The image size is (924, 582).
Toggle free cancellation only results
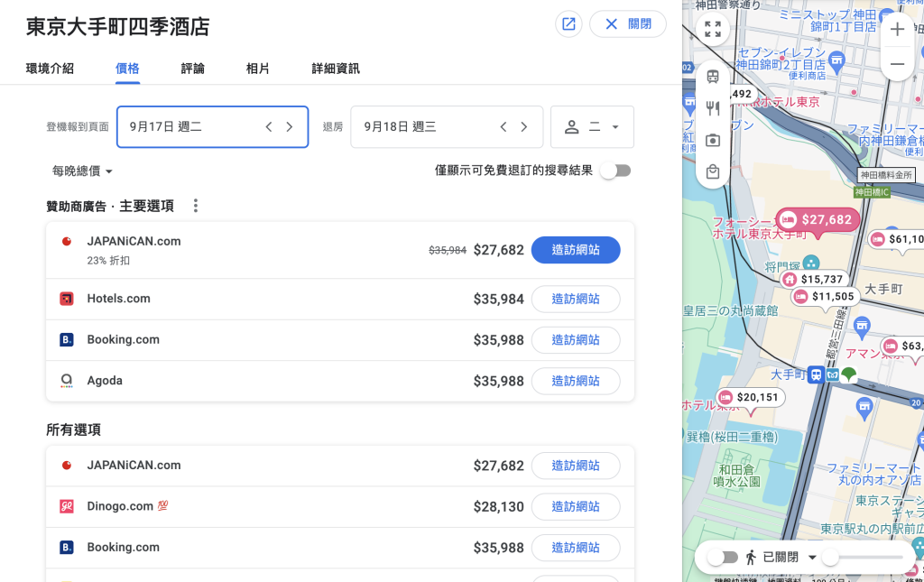[616, 171]
